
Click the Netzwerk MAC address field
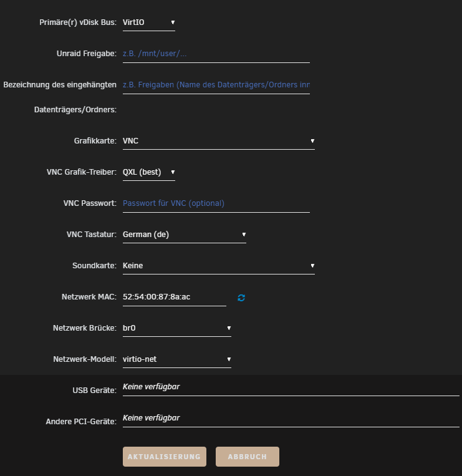click(x=174, y=297)
